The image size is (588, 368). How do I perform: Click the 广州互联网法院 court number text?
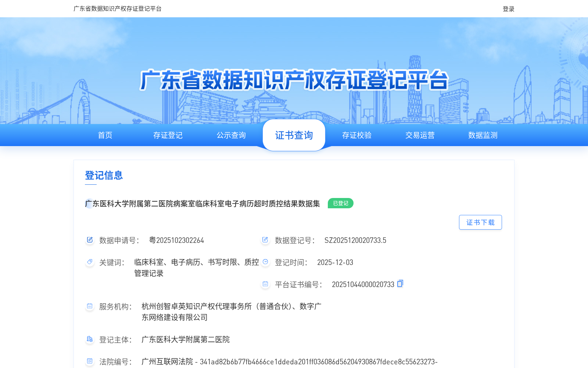[x=290, y=362]
